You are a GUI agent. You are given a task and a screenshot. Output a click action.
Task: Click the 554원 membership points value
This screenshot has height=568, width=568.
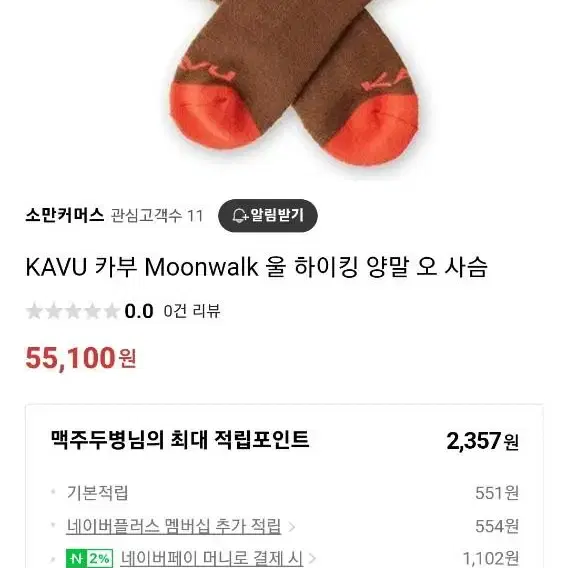(497, 526)
